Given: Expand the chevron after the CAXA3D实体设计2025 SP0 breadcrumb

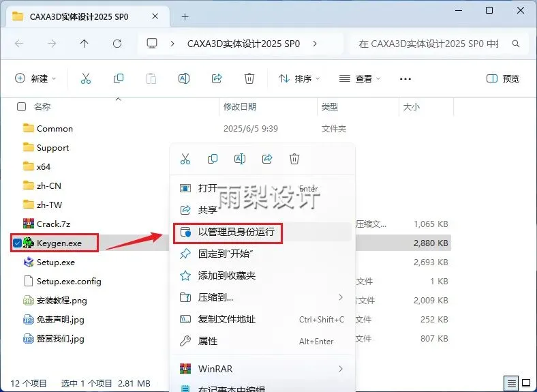Looking at the screenshot, I should click(315, 44).
